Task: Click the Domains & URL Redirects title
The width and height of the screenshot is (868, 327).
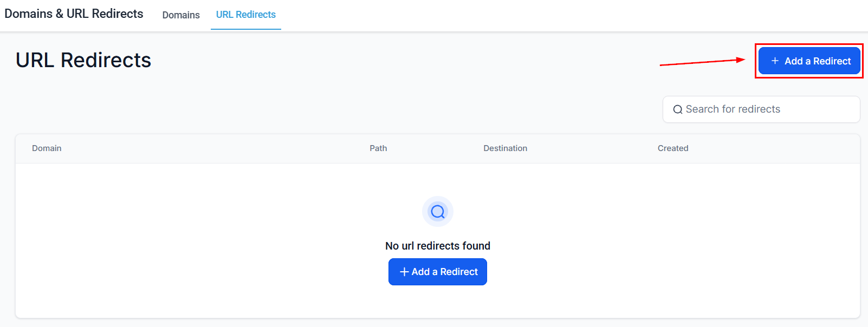Action: click(x=74, y=14)
